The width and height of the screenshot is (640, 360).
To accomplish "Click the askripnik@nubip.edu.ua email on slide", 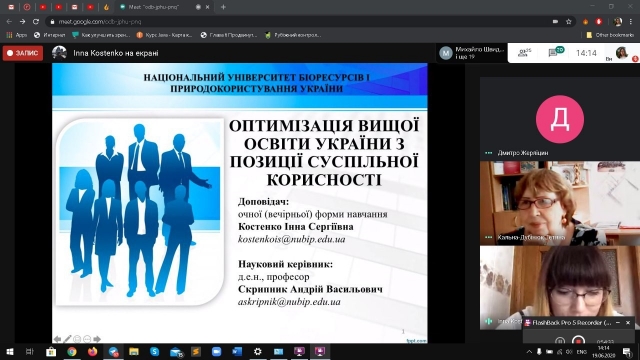I will tap(289, 302).
